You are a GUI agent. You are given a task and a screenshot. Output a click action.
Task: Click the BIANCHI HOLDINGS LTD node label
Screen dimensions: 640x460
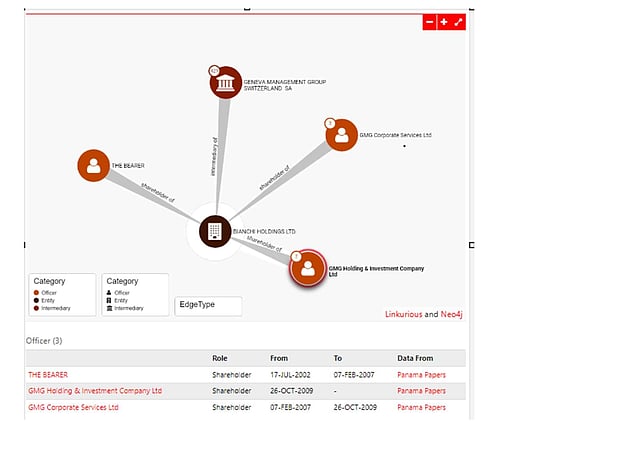pos(264,231)
